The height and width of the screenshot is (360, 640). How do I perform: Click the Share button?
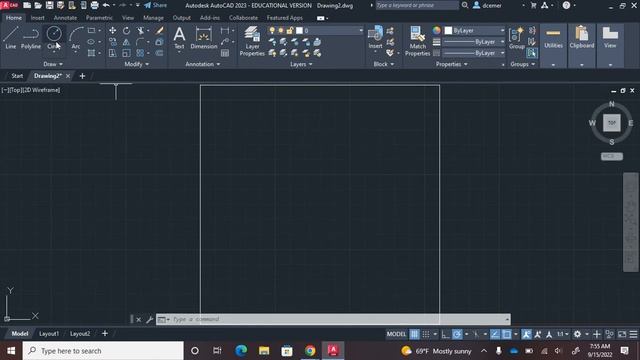coord(156,5)
